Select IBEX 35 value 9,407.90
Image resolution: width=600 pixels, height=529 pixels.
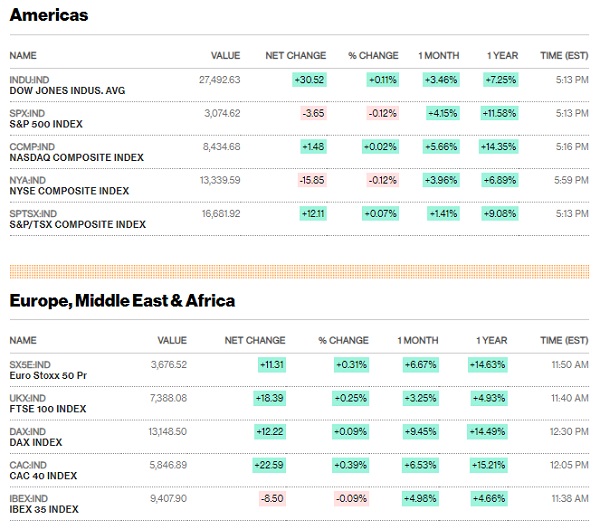point(168,498)
